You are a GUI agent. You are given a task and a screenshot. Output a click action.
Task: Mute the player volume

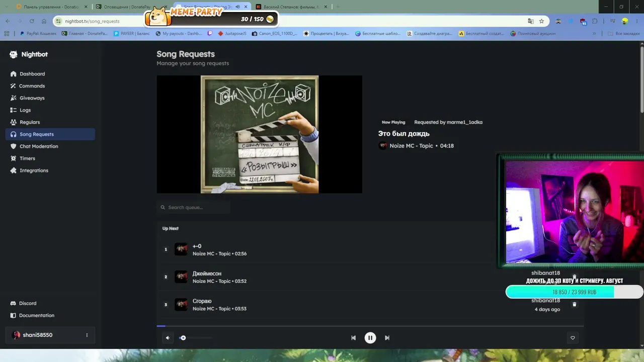[x=168, y=338]
